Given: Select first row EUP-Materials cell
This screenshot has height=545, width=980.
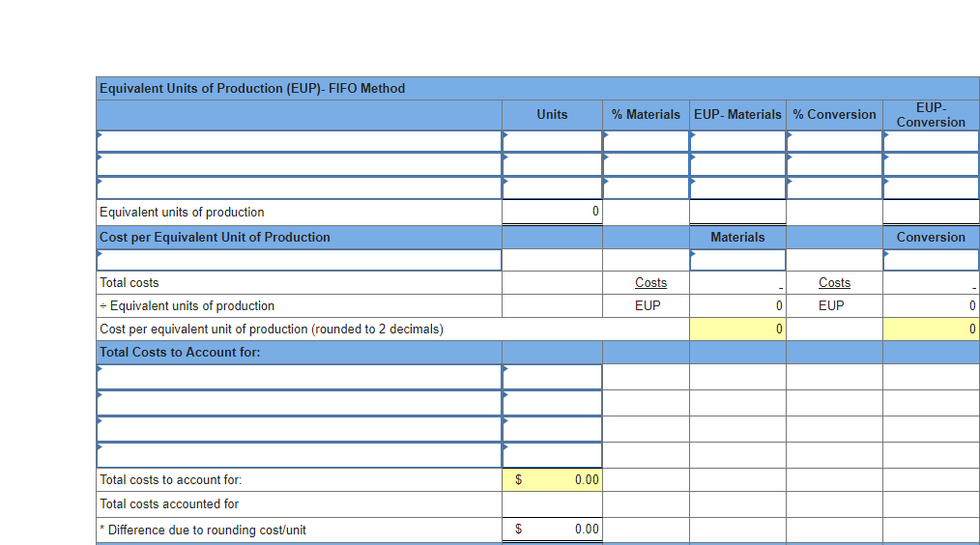Looking at the screenshot, I should [737, 141].
